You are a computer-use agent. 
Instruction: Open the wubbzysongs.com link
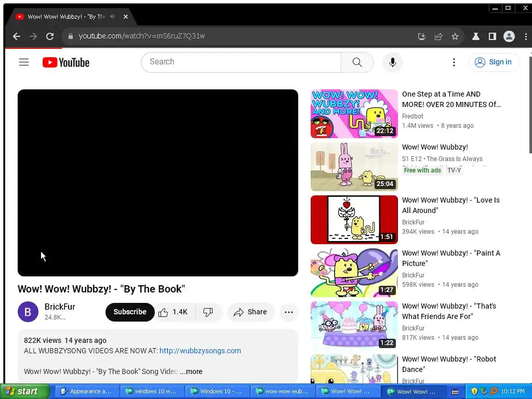[200, 351]
